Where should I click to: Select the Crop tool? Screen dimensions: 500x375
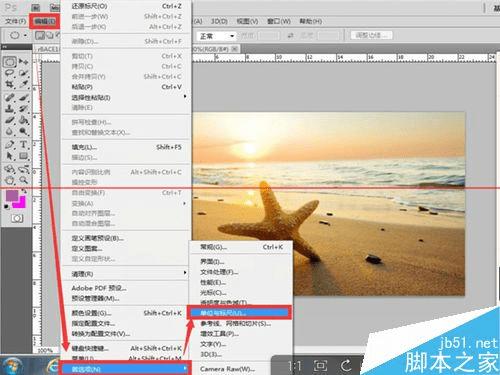10,84
